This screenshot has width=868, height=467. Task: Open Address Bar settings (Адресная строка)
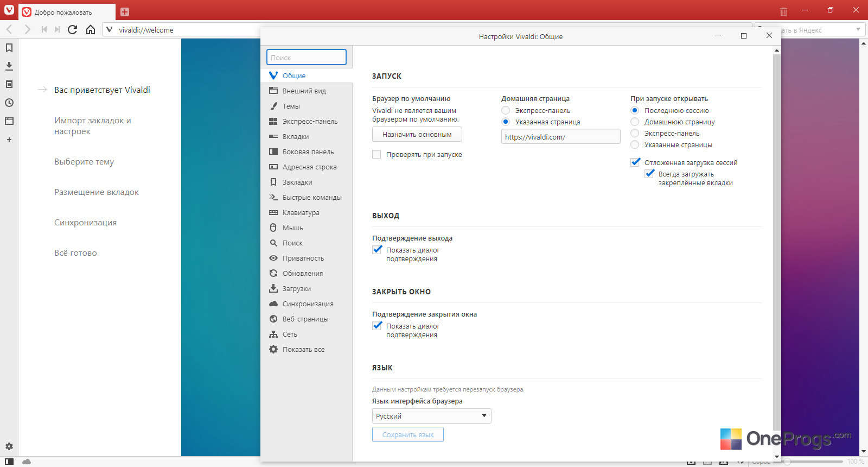click(x=307, y=167)
